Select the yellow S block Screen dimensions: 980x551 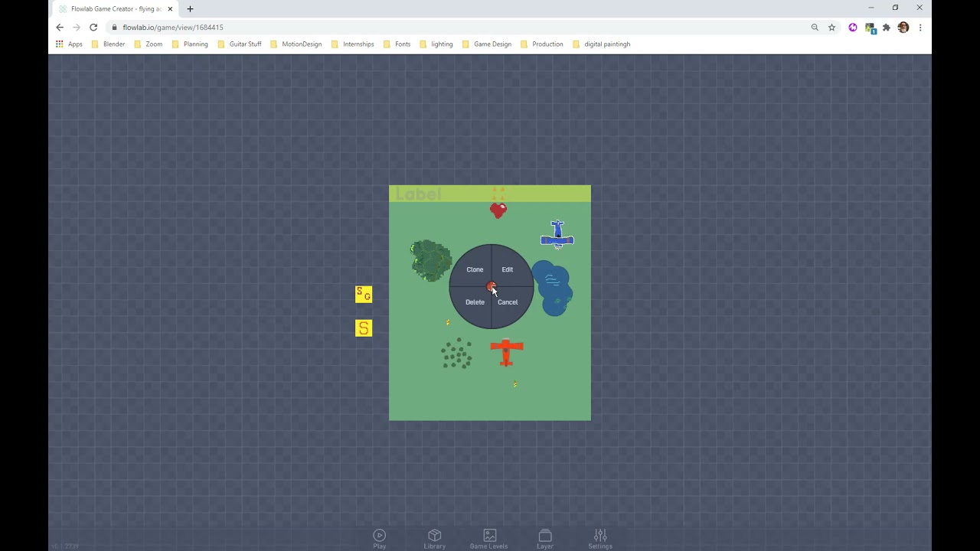pyautogui.click(x=364, y=328)
